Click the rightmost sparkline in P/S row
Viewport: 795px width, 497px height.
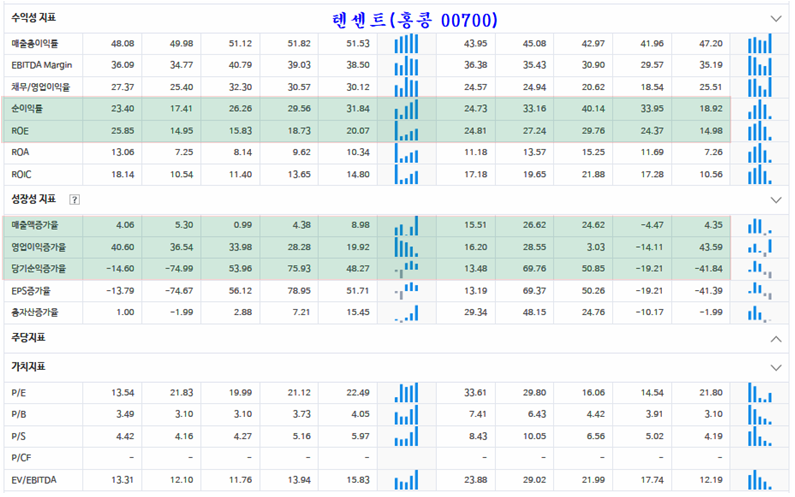pyautogui.click(x=759, y=436)
